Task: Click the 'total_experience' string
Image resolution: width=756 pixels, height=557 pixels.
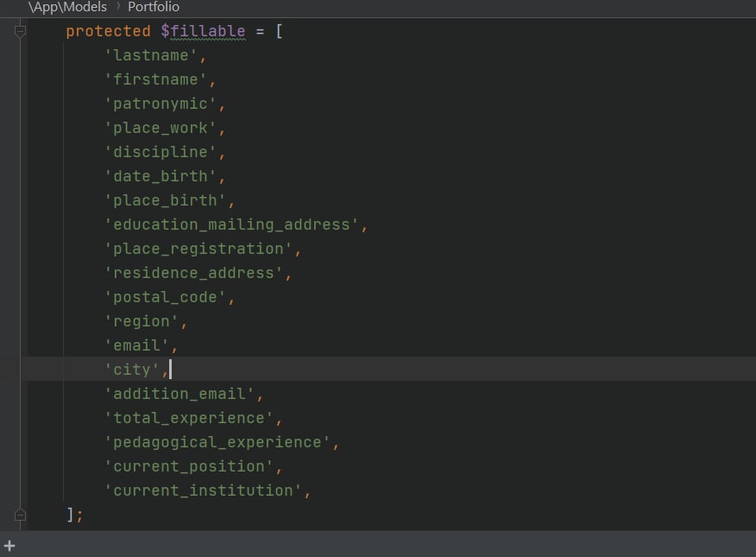Action: click(188, 418)
